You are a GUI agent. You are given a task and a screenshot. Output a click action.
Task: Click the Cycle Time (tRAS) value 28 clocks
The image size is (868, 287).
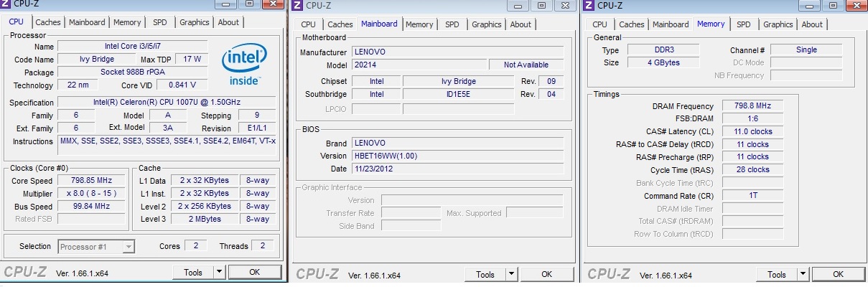(x=752, y=169)
